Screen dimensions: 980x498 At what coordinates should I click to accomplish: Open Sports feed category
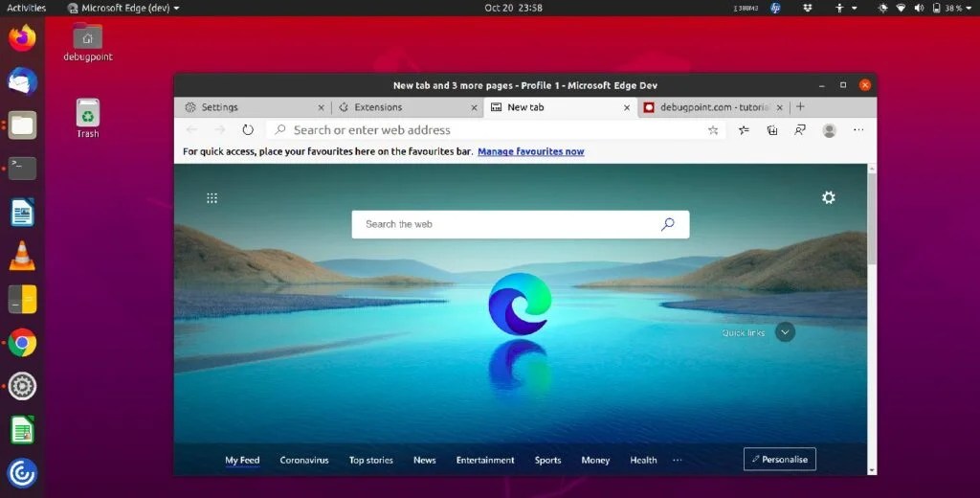[x=547, y=460]
